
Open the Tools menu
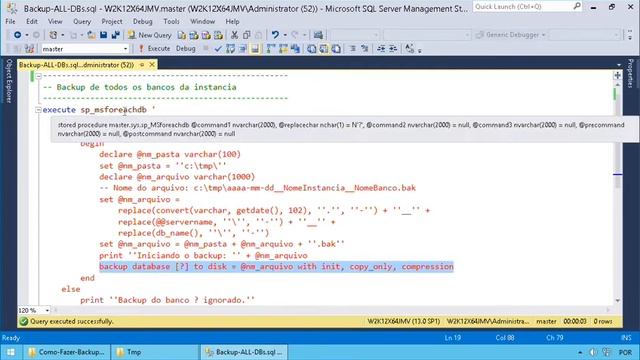pos(171,22)
